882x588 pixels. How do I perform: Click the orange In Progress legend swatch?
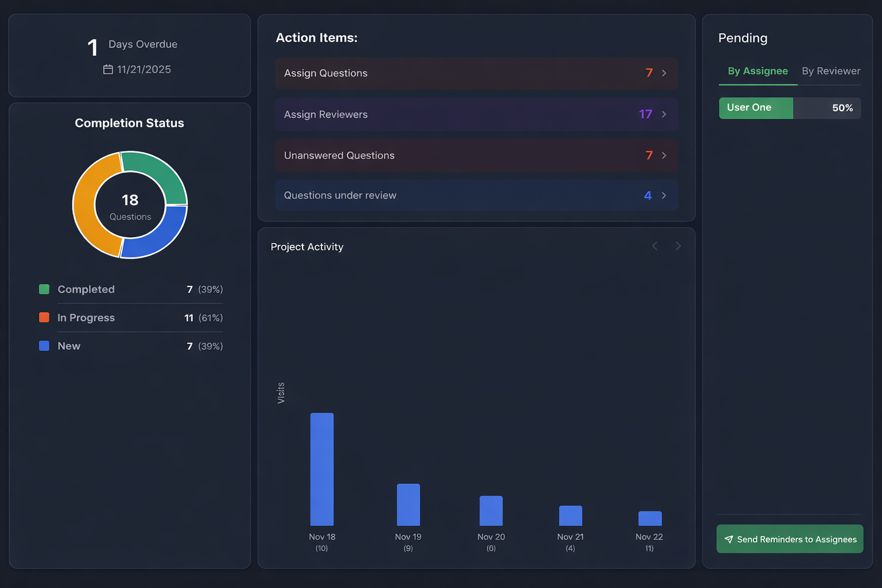(x=44, y=318)
